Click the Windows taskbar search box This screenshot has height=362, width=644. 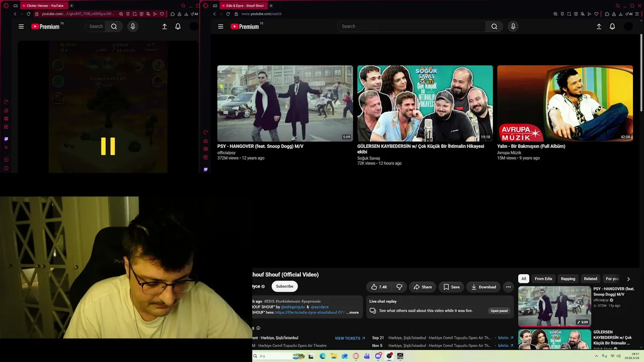coord(279,356)
